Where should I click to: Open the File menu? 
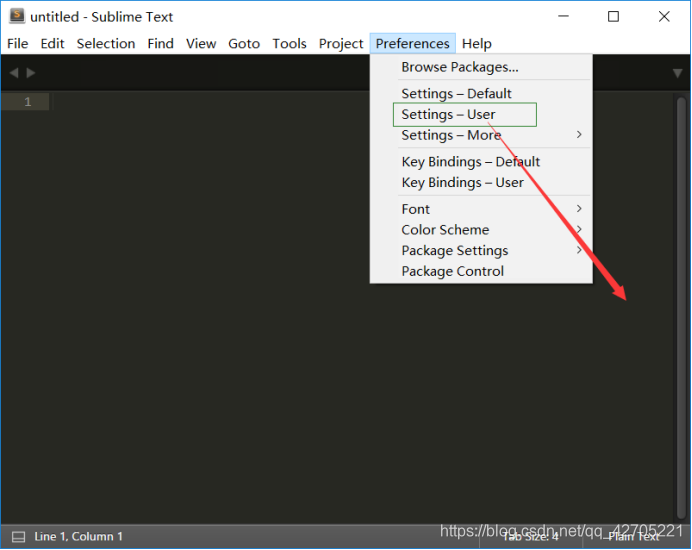pos(18,44)
